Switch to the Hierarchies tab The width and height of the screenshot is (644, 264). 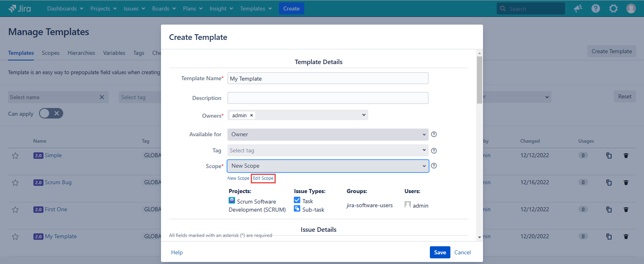tap(81, 53)
